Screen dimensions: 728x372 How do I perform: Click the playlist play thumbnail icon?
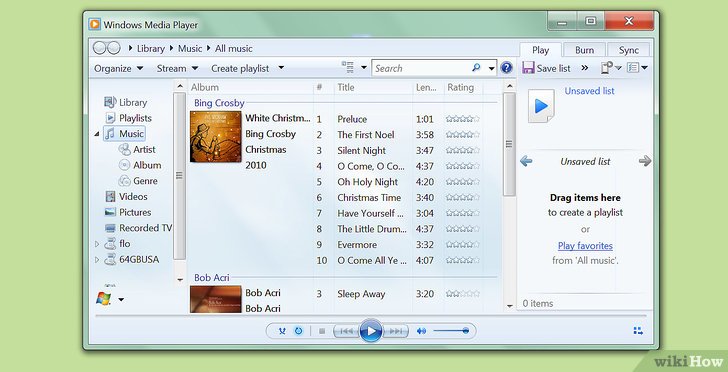[541, 106]
